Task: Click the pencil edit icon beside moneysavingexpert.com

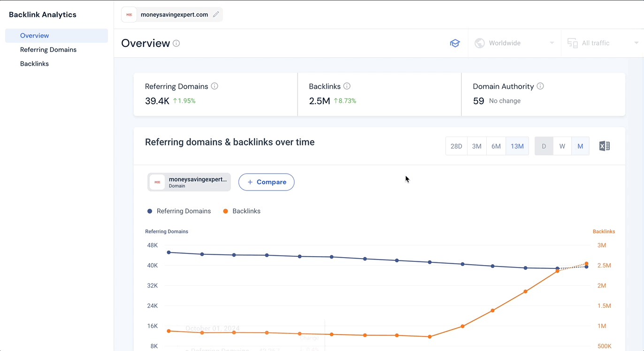Action: [x=216, y=15]
